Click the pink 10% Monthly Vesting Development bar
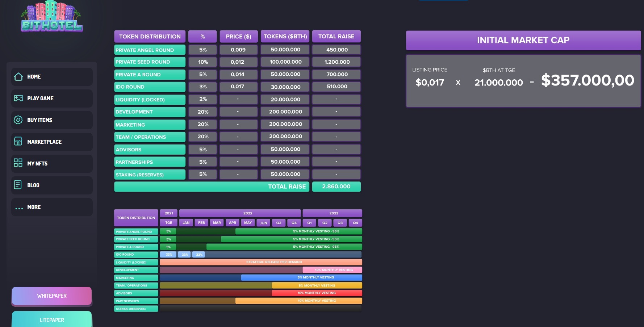This screenshot has width=644, height=327. (333, 270)
